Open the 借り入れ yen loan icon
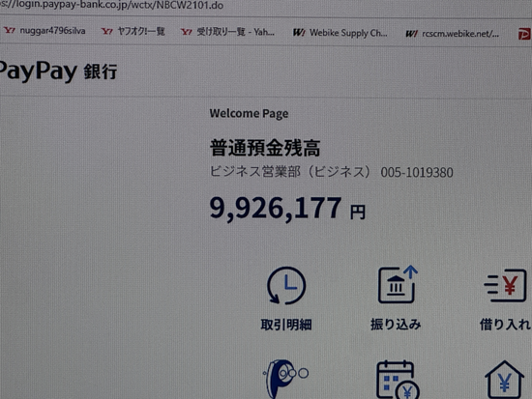This screenshot has width=532, height=399. (x=505, y=285)
